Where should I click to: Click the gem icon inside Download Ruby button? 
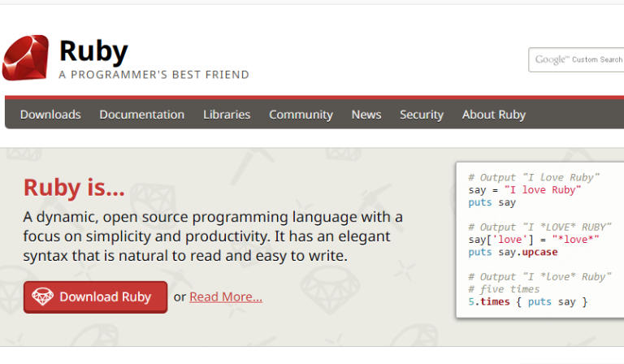42,297
